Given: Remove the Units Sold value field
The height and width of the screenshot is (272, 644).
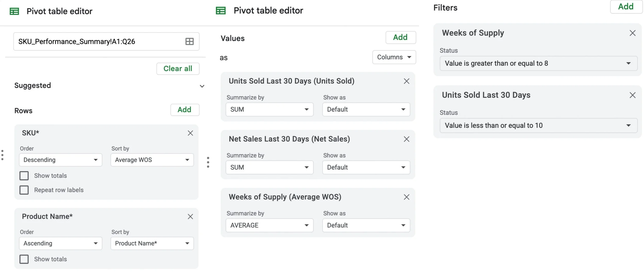Looking at the screenshot, I should [406, 81].
